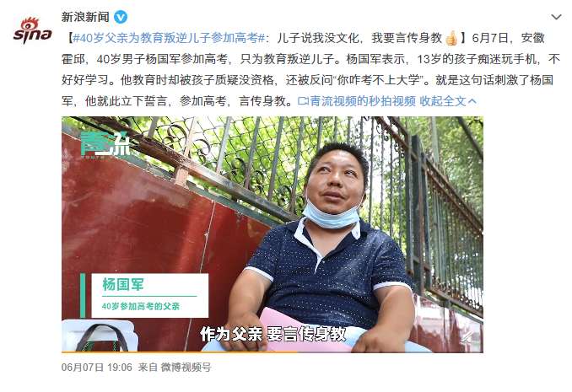Click the video progress bar at bottom

tap(273, 352)
